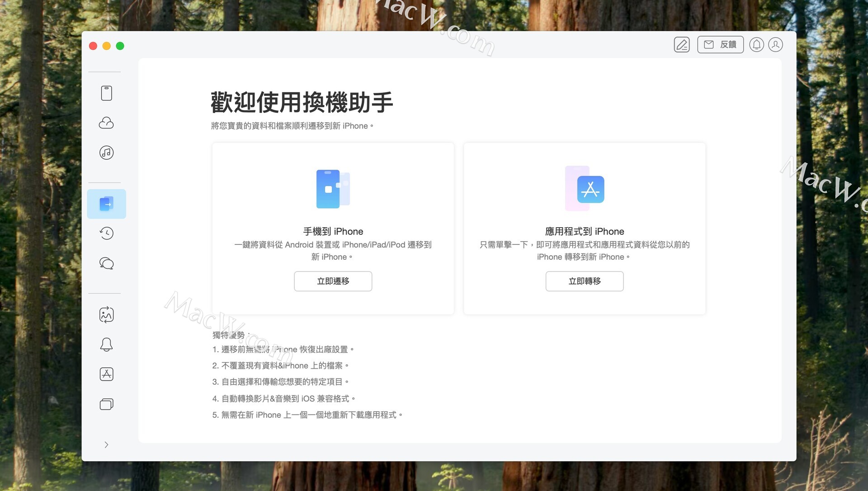Click the 歡迎使用換機助手 heading
This screenshot has height=491, width=868.
click(302, 102)
